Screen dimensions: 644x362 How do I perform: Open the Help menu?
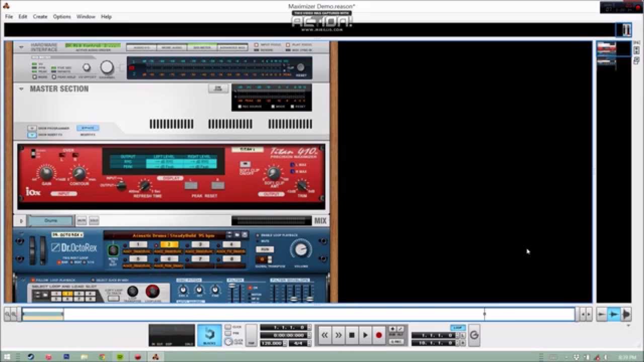point(106,17)
